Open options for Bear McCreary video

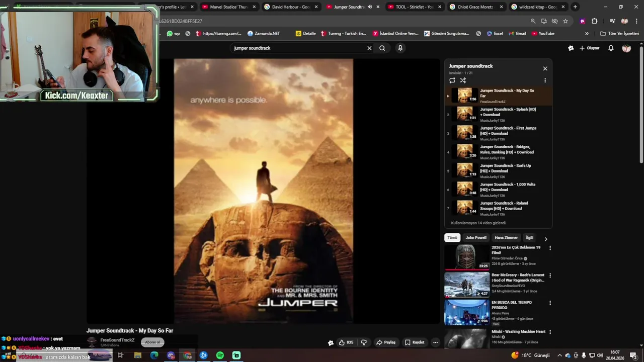(550, 276)
